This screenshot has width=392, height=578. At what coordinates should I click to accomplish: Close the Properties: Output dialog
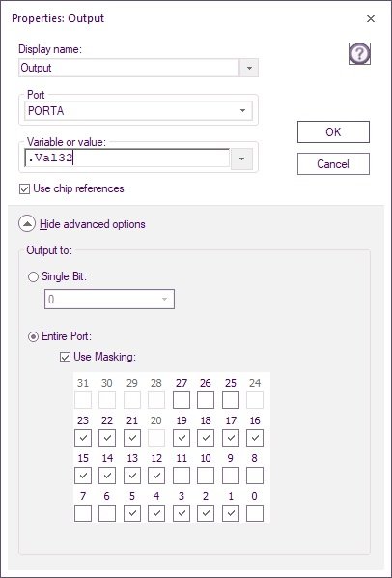pyautogui.click(x=371, y=18)
